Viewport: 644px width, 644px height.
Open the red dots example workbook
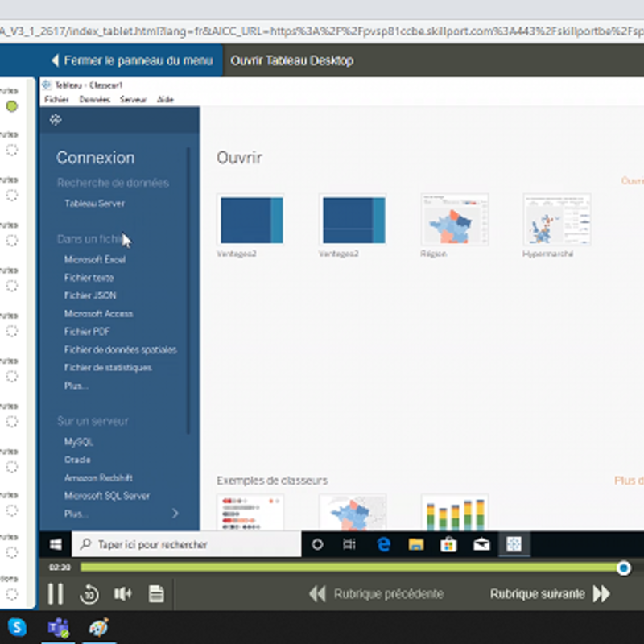point(250,513)
